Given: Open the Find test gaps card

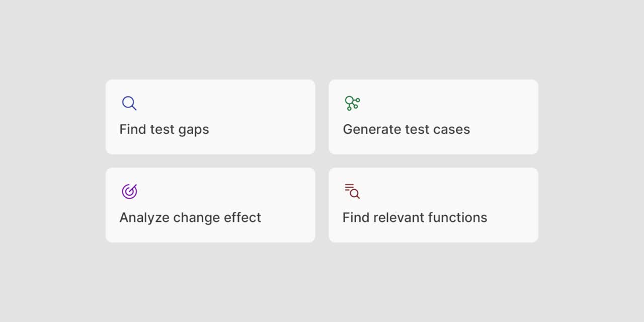Looking at the screenshot, I should (x=210, y=117).
